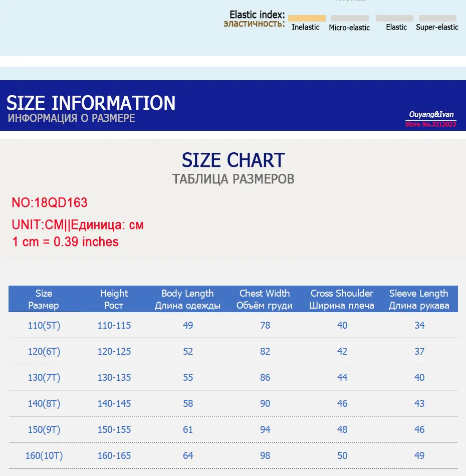Viewport: 466px width, 476px height.
Task: Click the 'SIZE INFORMATION' banner title
Action: tap(91, 103)
